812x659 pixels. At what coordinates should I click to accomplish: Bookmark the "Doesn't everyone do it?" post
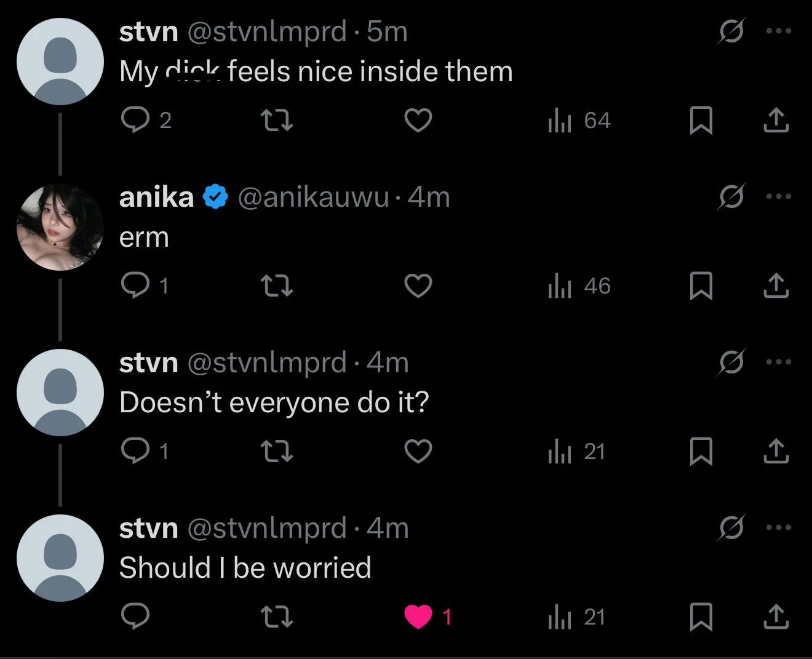click(x=701, y=452)
